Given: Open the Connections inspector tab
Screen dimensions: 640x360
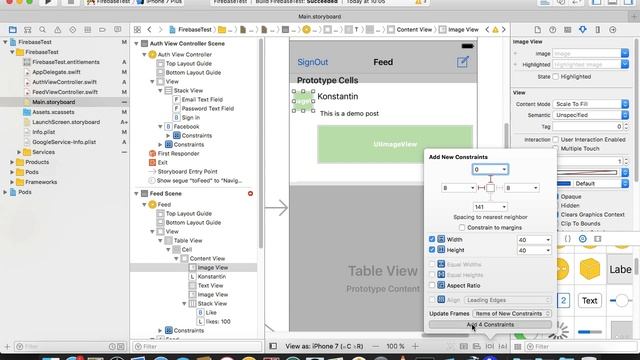Looking at the screenshot, I should pyautogui.click(x=613, y=30).
